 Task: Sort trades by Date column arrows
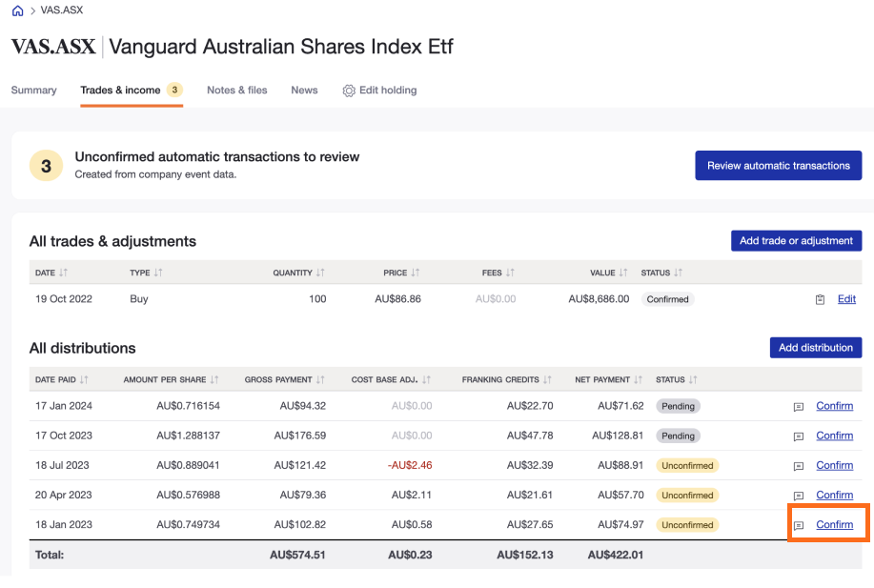pos(64,273)
